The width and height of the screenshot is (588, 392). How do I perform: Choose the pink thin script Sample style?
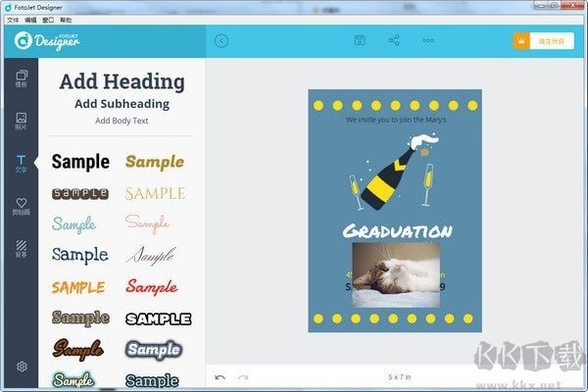(147, 224)
